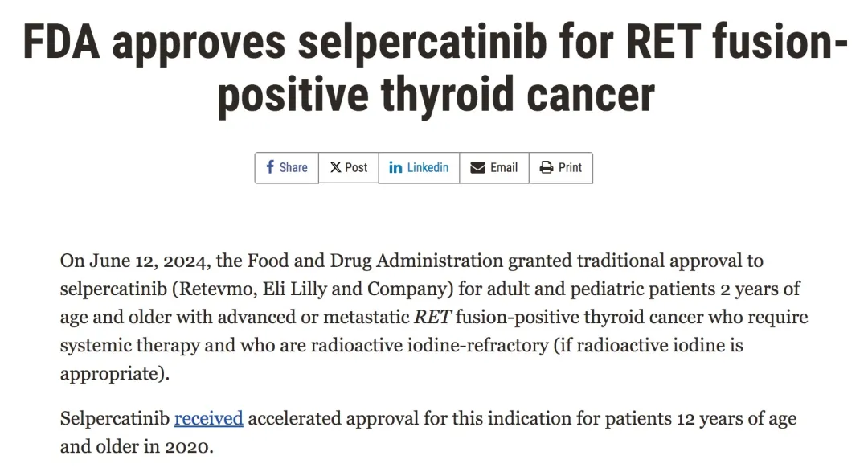Click the 'Food and Drug Administration' text
Screen dimensions: 868x468
375,261
